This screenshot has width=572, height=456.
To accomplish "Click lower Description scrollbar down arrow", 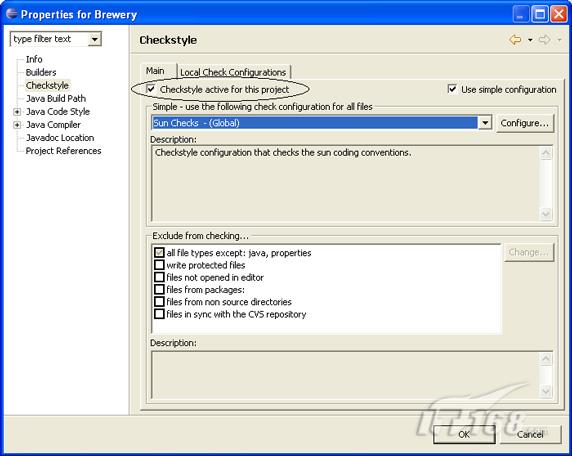I will 546,391.
